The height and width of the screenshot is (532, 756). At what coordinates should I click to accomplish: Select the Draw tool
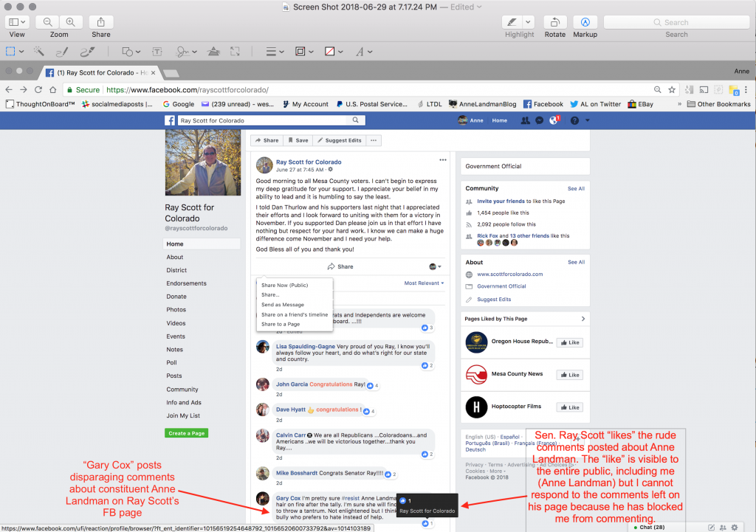coord(87,52)
